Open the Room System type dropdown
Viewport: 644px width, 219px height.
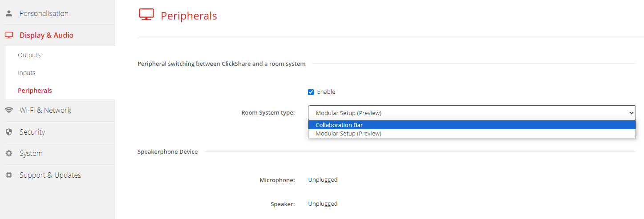click(472, 113)
